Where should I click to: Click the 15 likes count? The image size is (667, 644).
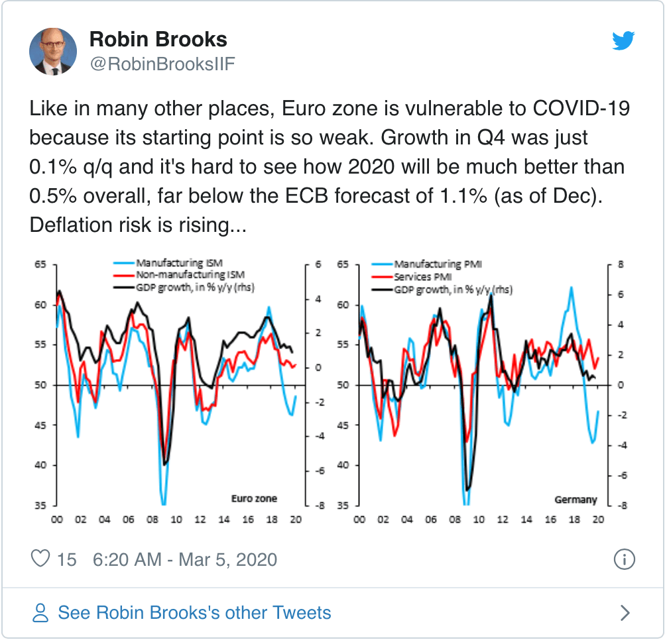tap(66, 560)
